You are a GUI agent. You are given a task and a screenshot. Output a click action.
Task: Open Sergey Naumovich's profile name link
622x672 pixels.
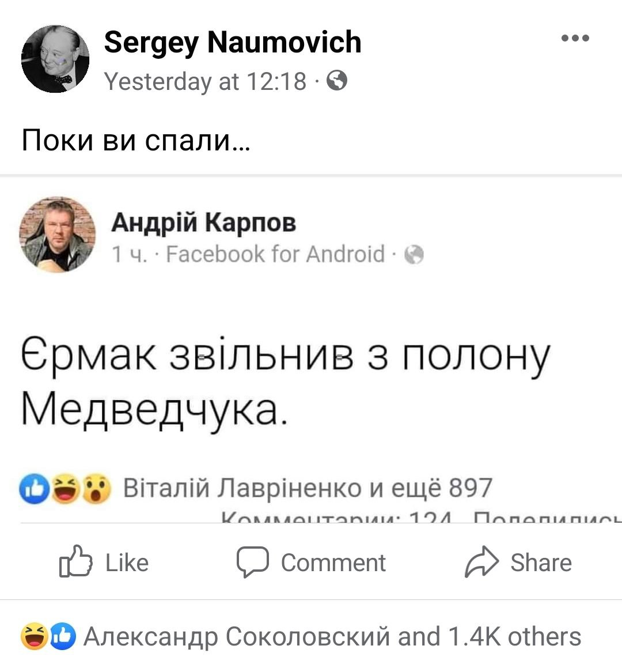coord(233,42)
